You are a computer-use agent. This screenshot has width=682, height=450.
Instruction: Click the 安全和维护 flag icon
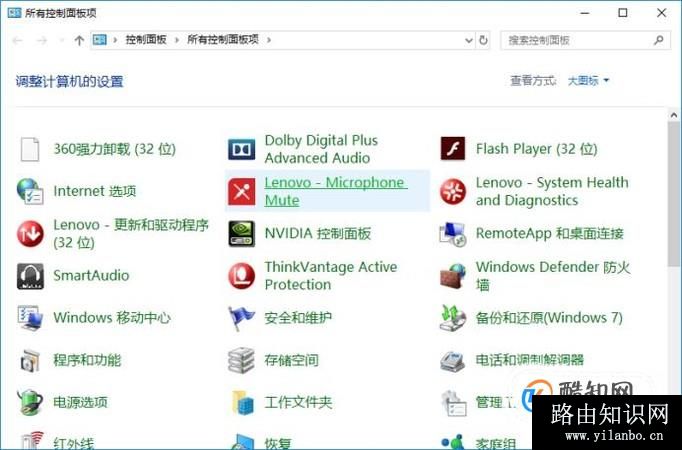[x=241, y=318]
